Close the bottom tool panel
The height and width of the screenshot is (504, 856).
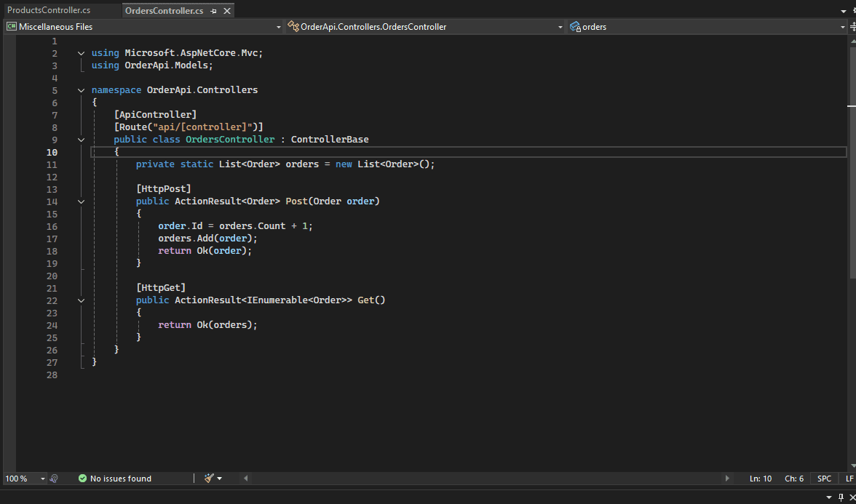coord(852,497)
